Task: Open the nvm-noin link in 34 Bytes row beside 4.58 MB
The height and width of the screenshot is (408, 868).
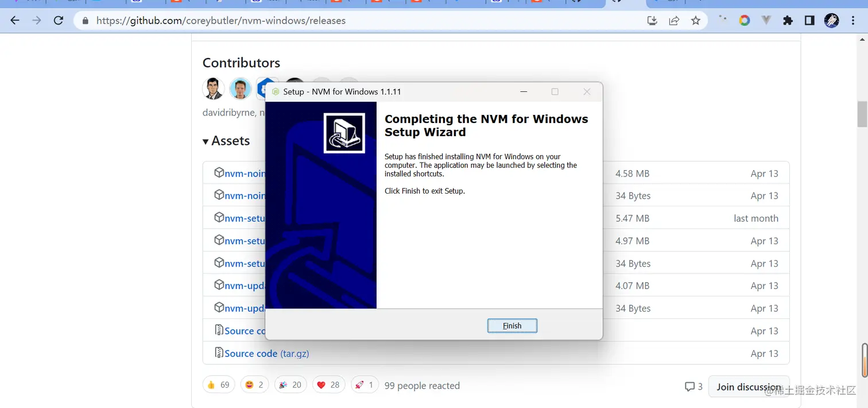Action: [245, 196]
